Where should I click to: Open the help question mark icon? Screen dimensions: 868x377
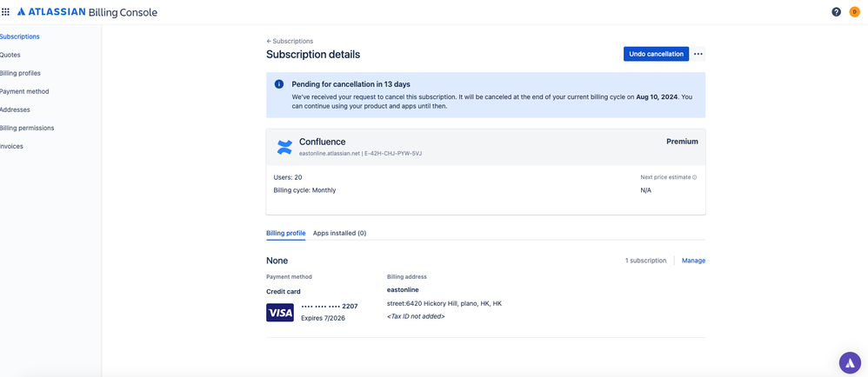tap(837, 11)
